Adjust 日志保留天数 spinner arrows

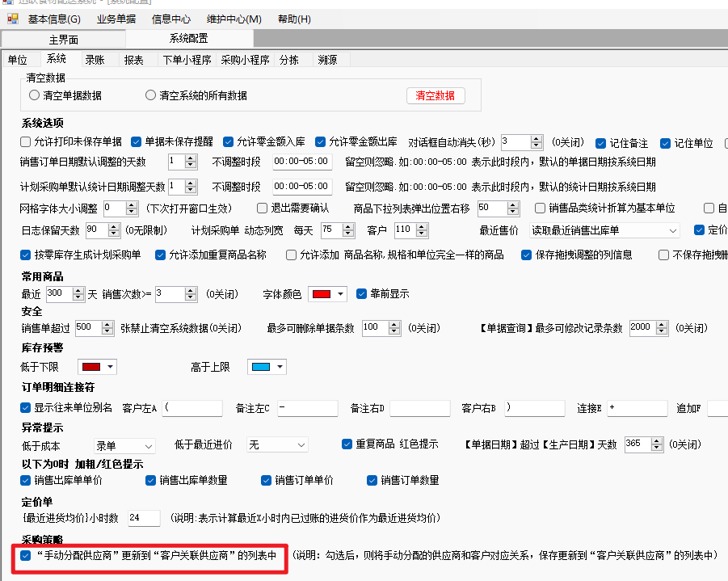(114, 230)
